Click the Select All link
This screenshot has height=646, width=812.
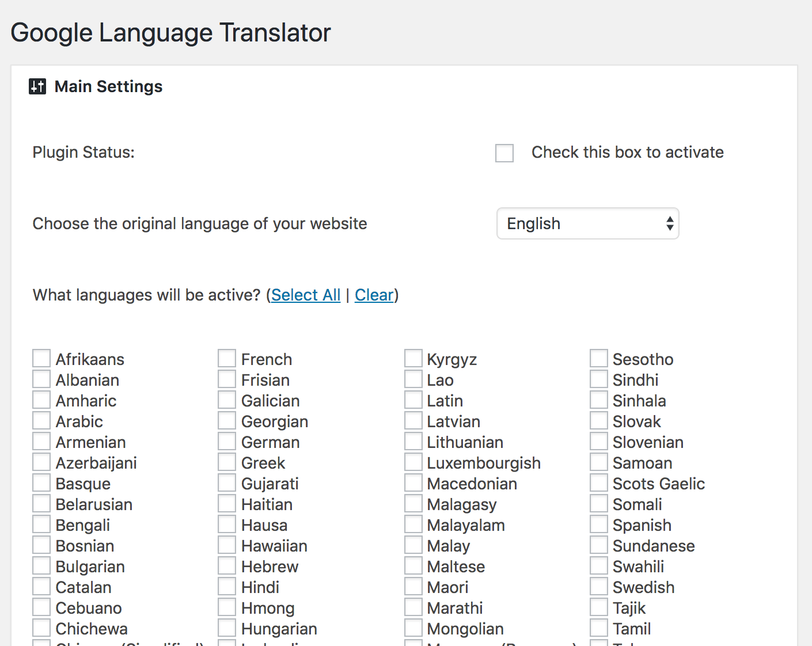(306, 295)
